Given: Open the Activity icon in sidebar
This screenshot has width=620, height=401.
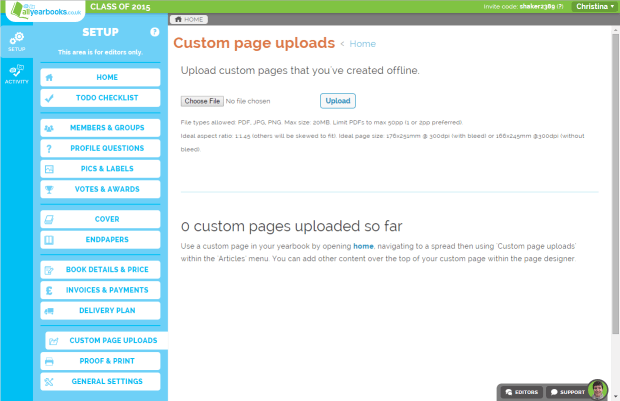Looking at the screenshot, I should (x=17, y=74).
